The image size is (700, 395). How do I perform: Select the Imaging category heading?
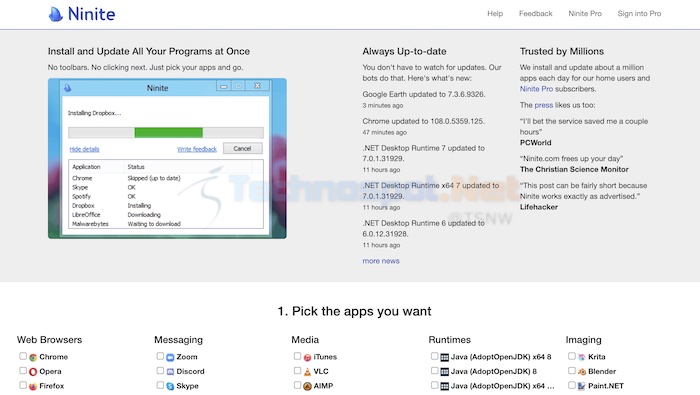coord(583,340)
